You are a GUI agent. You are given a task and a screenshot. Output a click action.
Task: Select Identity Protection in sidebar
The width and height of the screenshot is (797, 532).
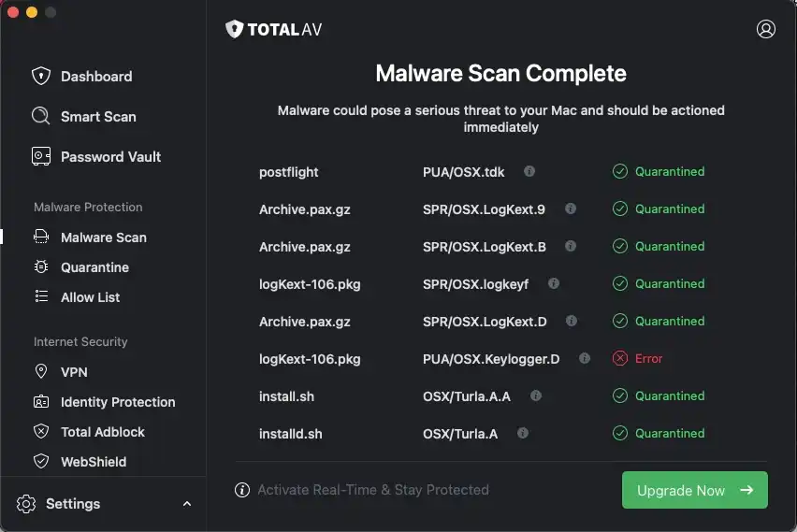click(x=118, y=402)
